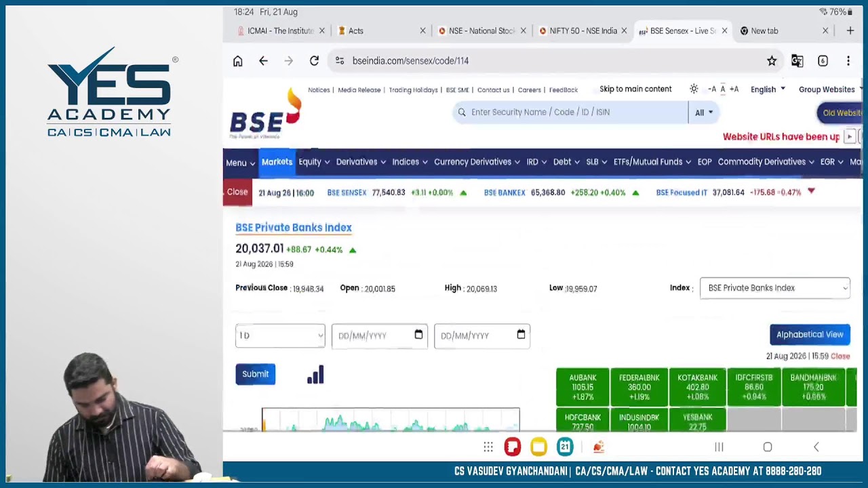Image resolution: width=868 pixels, height=488 pixels.
Task: Open the chart type bar icon
Action: (315, 375)
